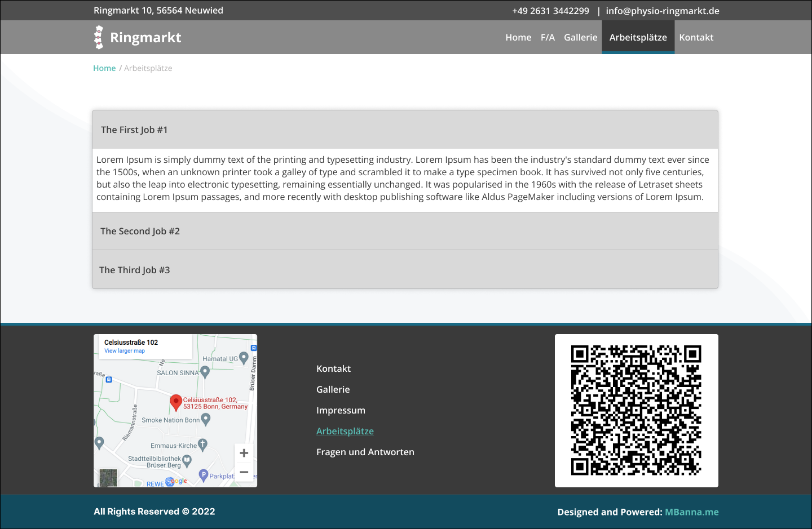Click the Arbeitsplätze breadcrumb text
The width and height of the screenshot is (812, 529).
[x=148, y=68]
